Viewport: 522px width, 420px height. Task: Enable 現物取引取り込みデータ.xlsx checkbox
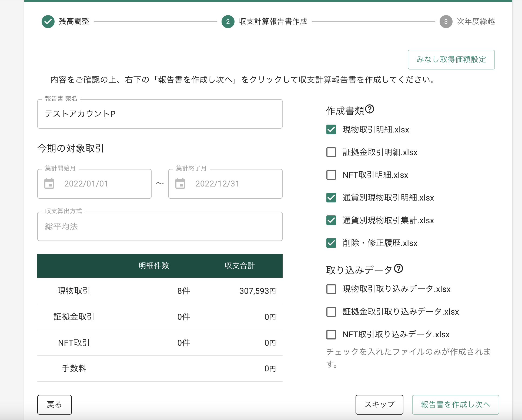click(331, 289)
